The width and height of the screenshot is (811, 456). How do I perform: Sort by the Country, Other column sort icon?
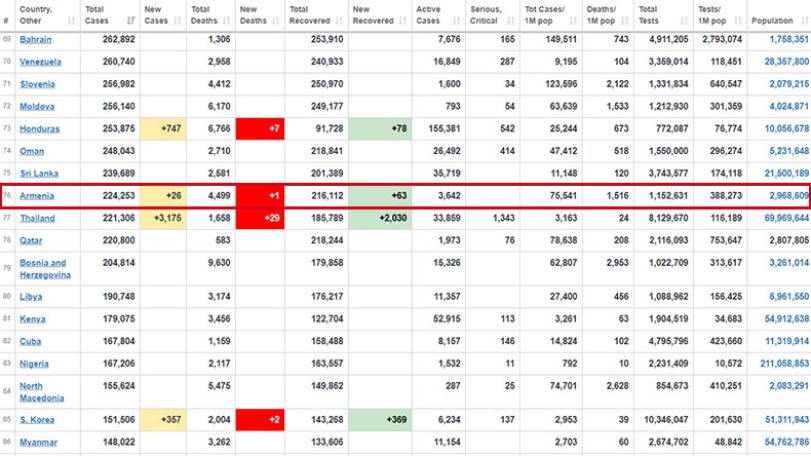pyautogui.click(x=71, y=21)
